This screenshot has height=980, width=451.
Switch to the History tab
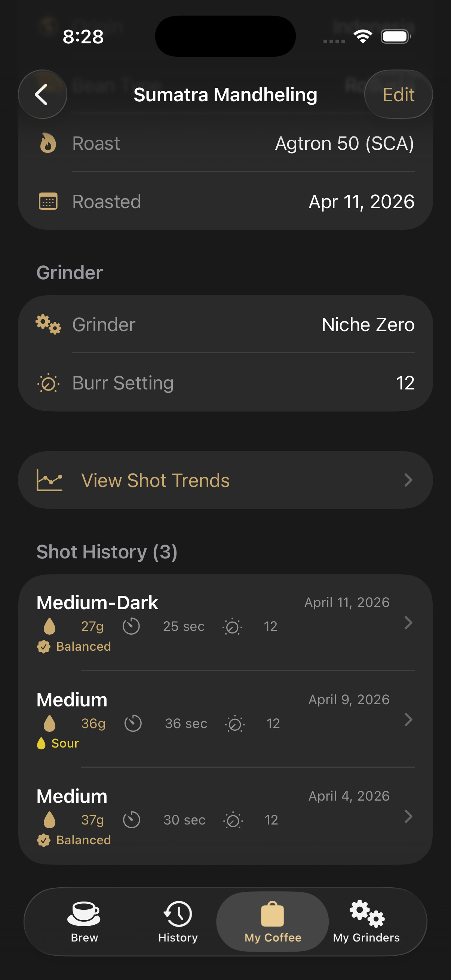point(178,921)
